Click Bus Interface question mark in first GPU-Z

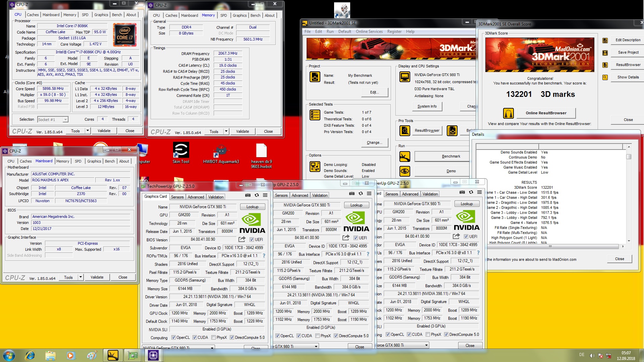[264, 256]
